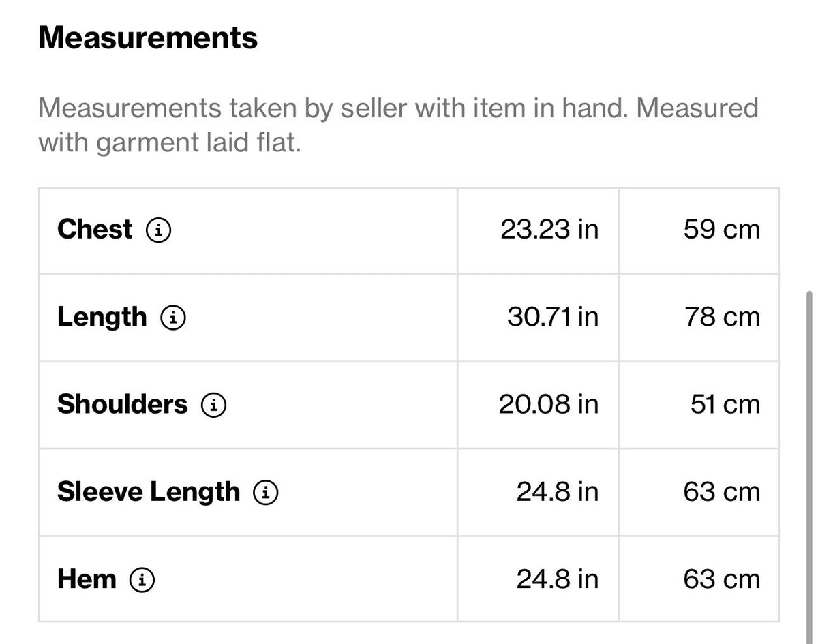Select the Hem 63 cm value
The image size is (818, 644).
(722, 579)
